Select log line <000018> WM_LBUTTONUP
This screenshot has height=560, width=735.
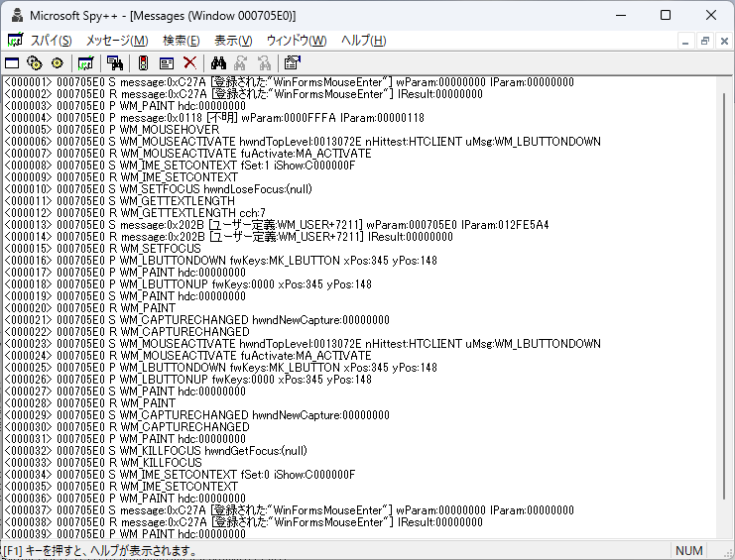pos(187,284)
